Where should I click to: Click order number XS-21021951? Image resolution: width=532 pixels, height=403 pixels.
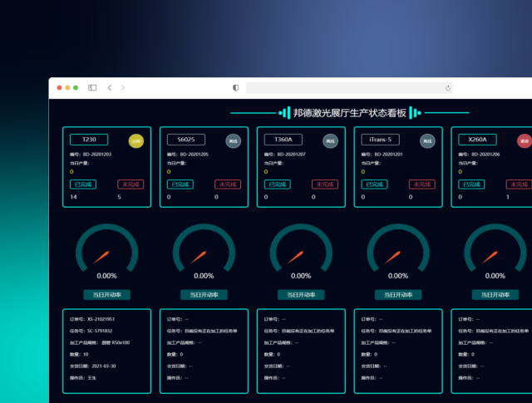[101, 319]
